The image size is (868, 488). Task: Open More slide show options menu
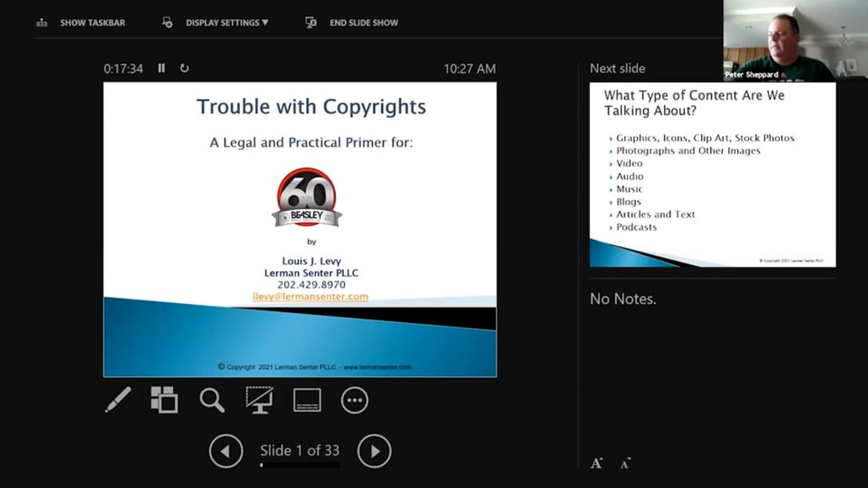(x=355, y=400)
